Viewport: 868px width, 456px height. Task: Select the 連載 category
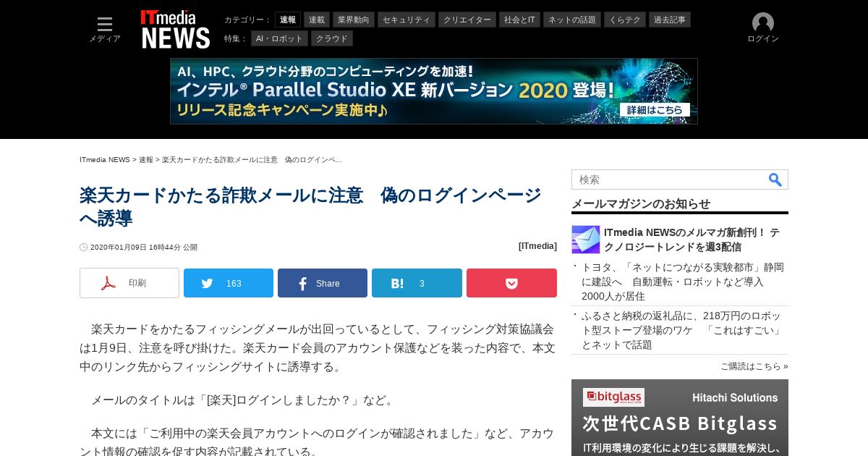[317, 20]
